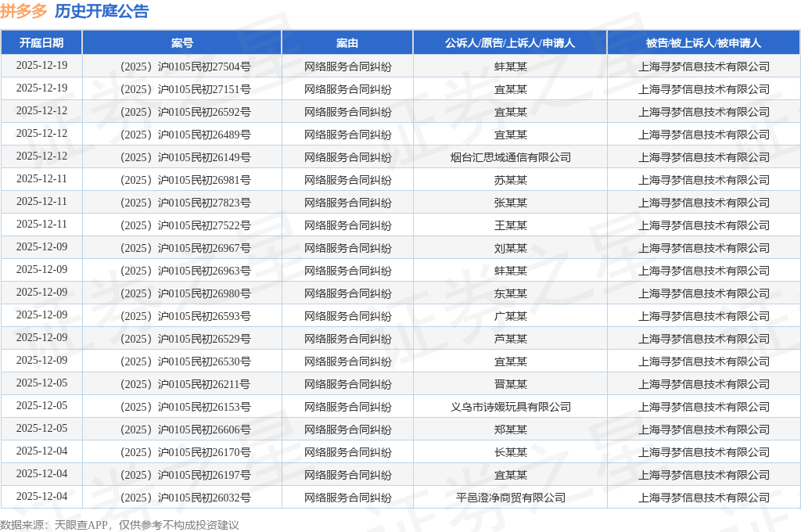Click 上海寻梦信息技术有限公司 in the 27504号 row

point(704,66)
